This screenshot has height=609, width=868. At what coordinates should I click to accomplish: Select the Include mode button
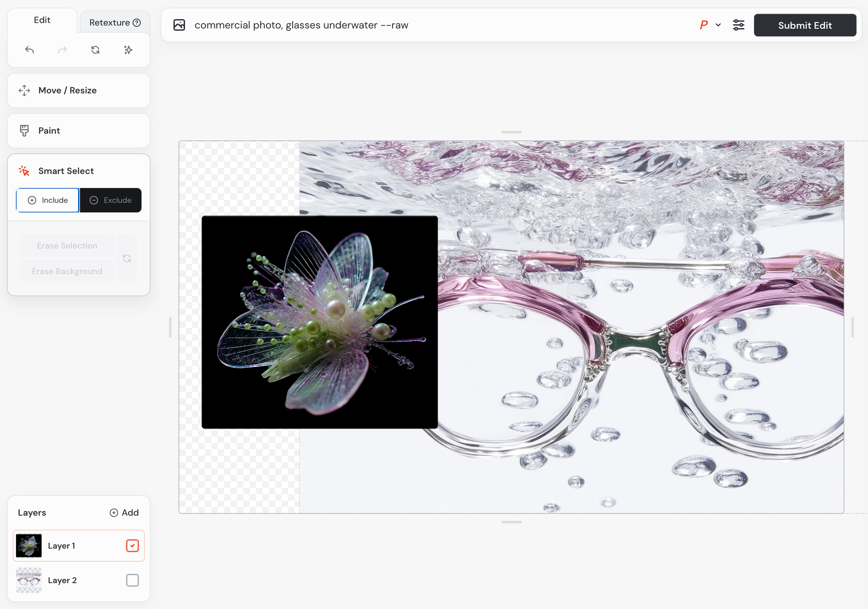pyautogui.click(x=48, y=200)
